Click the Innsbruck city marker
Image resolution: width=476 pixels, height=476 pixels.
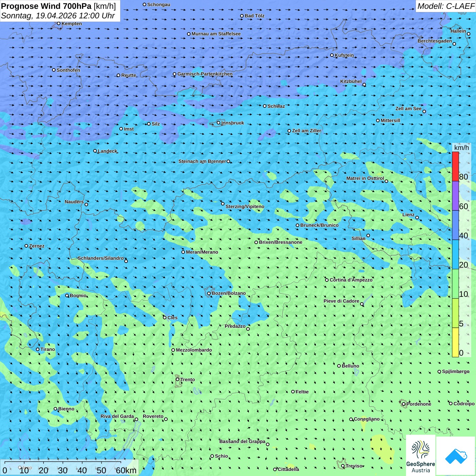[219, 123]
